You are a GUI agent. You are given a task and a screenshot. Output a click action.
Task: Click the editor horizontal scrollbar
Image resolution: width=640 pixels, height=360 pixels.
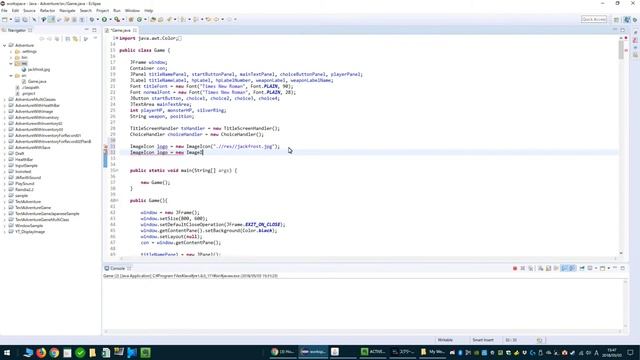[x=367, y=258]
